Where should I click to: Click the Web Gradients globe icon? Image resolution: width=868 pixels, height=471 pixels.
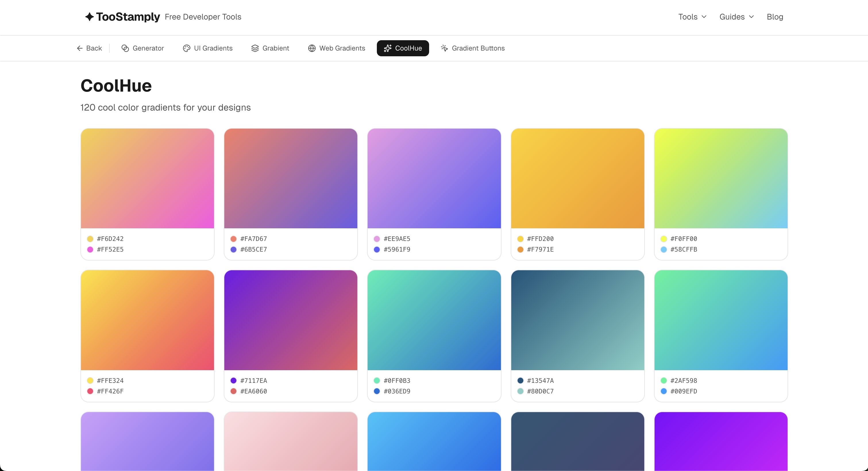click(312, 48)
